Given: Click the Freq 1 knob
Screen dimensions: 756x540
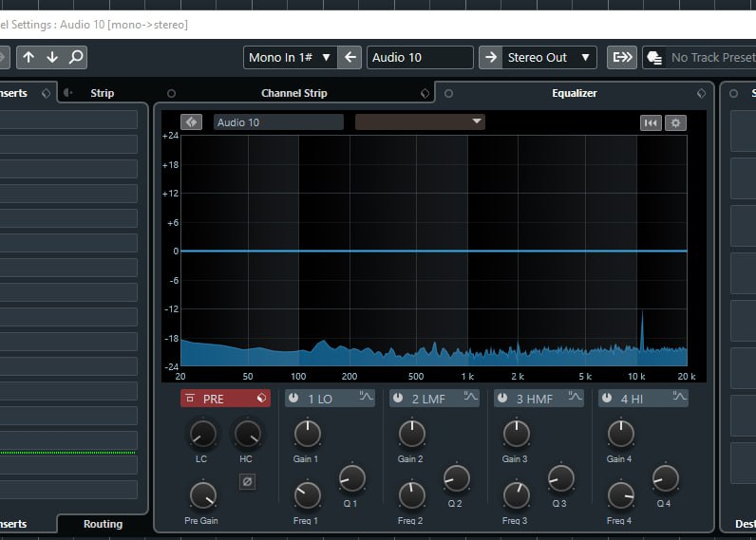Looking at the screenshot, I should (x=307, y=495).
